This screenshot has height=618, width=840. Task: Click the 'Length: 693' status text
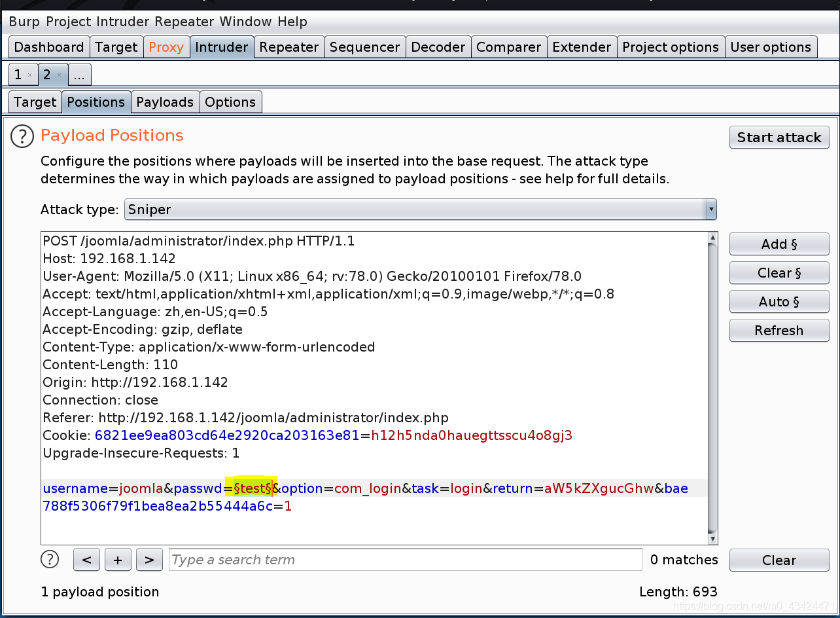[678, 592]
